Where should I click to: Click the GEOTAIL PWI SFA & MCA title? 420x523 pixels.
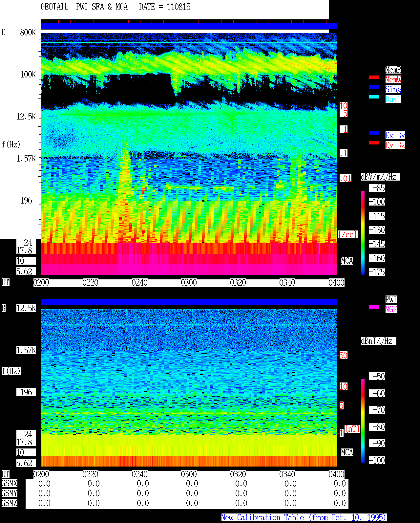pos(84,7)
